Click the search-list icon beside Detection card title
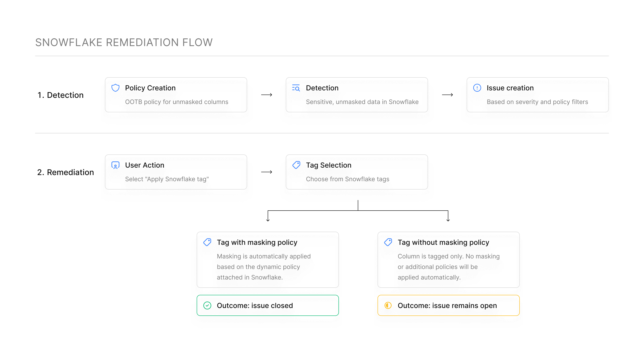The image size is (644, 351). 296,88
